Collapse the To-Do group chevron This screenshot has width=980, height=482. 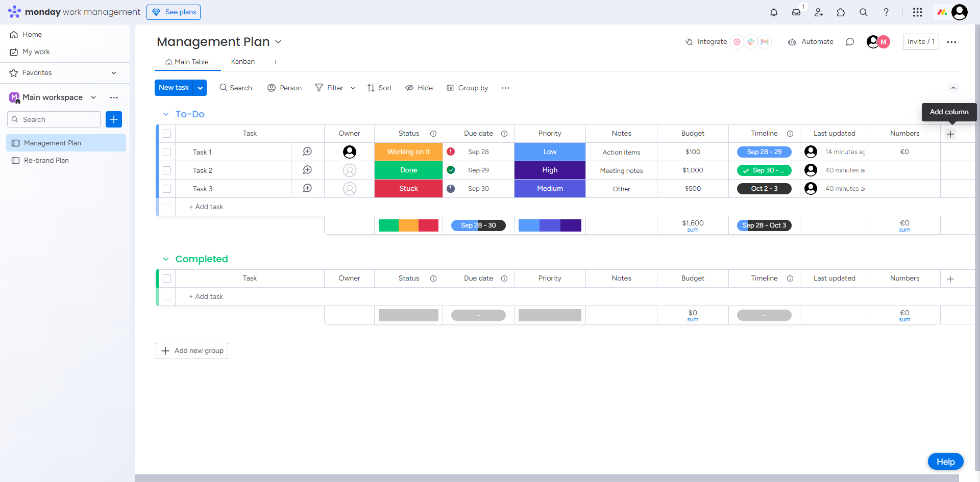coord(166,114)
